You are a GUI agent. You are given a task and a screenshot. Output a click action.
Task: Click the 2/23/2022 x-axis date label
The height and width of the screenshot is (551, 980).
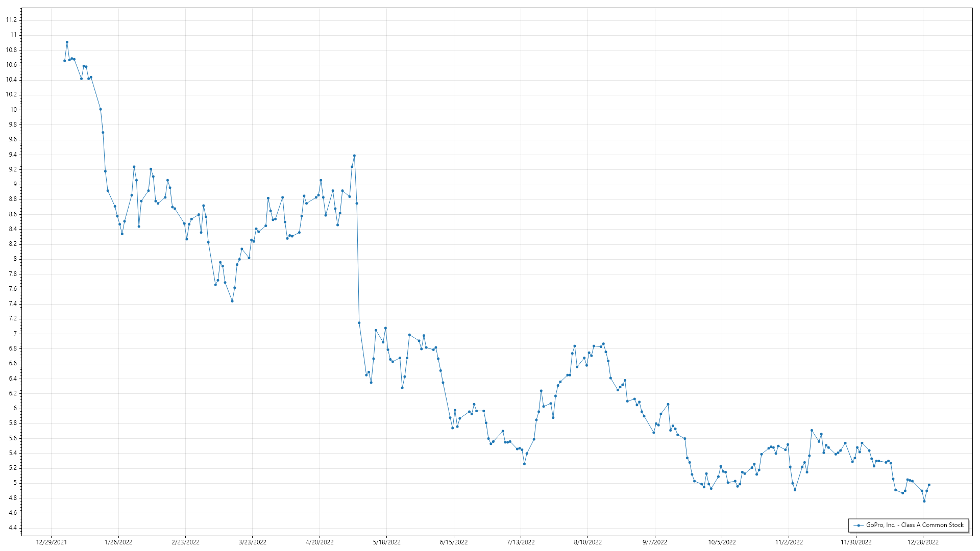pyautogui.click(x=185, y=542)
